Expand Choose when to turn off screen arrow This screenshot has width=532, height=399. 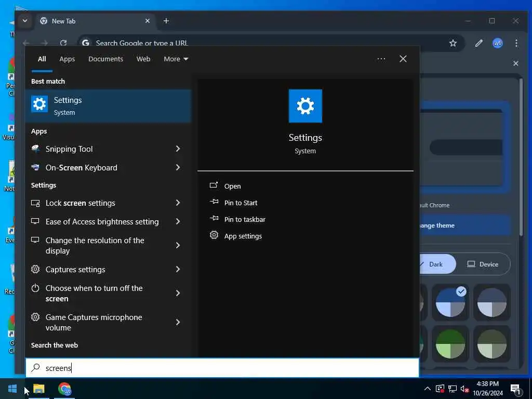point(178,293)
